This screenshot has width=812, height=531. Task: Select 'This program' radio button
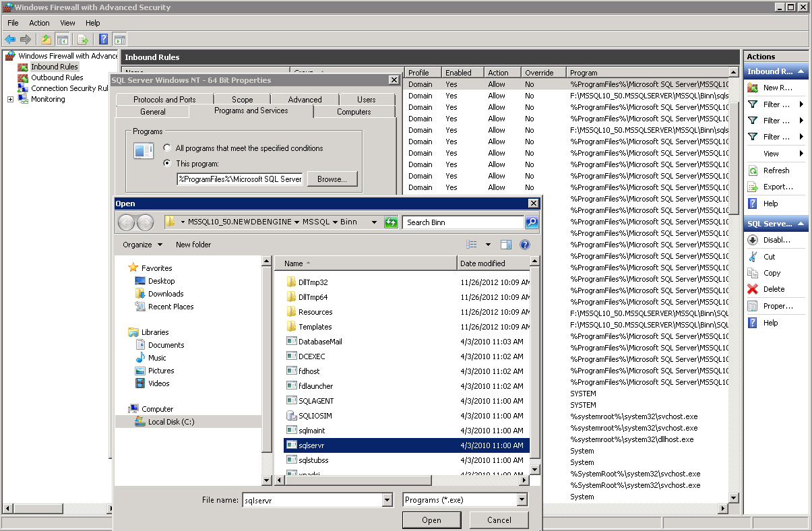(x=167, y=164)
